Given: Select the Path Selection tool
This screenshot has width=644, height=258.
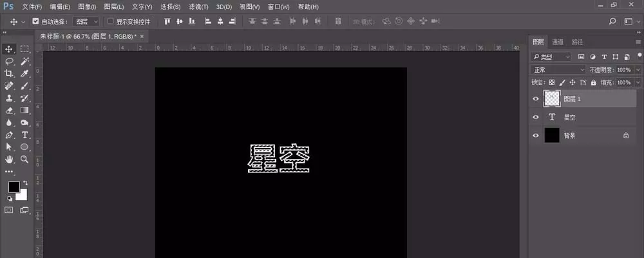Looking at the screenshot, I should pos(8,147).
